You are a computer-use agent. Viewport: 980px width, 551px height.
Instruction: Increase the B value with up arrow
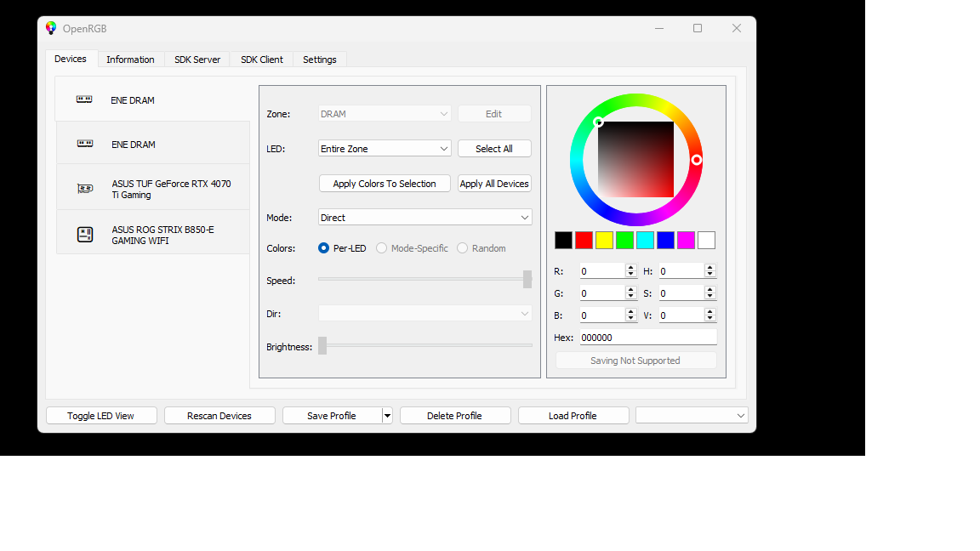pyautogui.click(x=630, y=312)
